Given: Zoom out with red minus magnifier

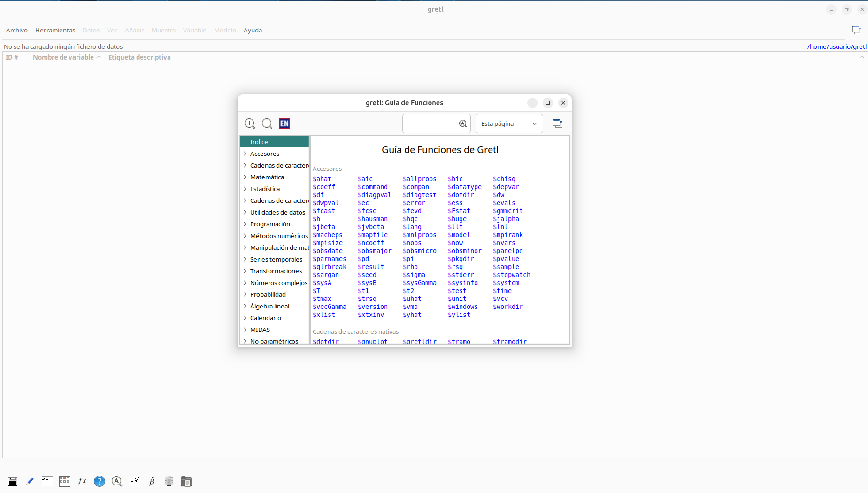Looking at the screenshot, I should click(267, 123).
